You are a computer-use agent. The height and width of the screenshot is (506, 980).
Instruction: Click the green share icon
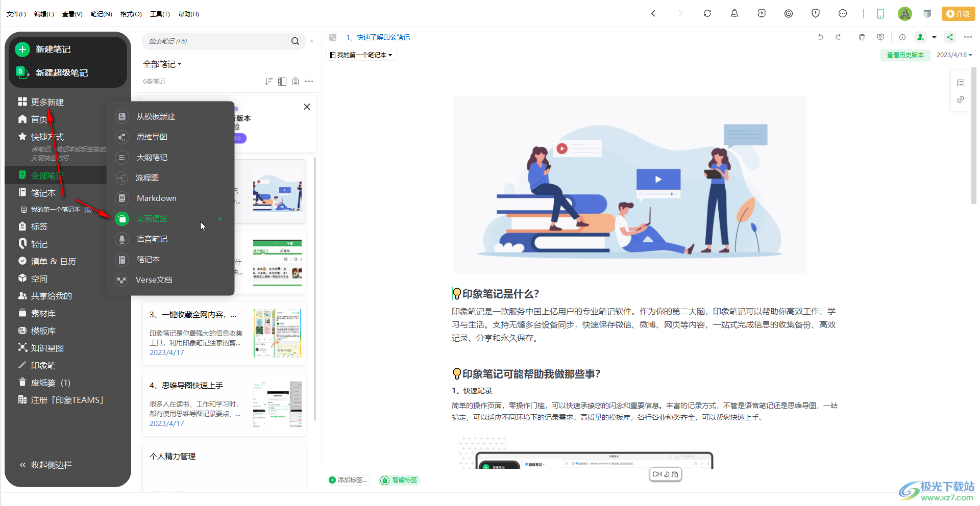(x=950, y=37)
